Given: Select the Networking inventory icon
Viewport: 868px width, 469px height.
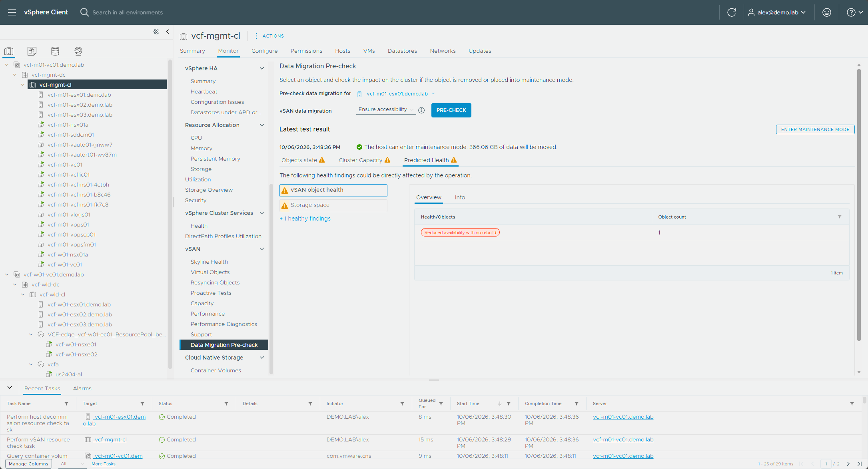Looking at the screenshot, I should [78, 51].
